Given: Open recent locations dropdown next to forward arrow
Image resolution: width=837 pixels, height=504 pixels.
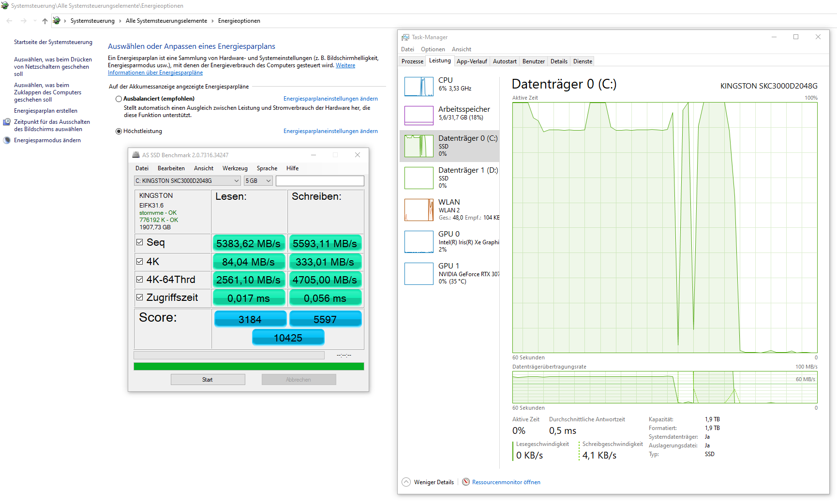Looking at the screenshot, I should click(x=35, y=21).
